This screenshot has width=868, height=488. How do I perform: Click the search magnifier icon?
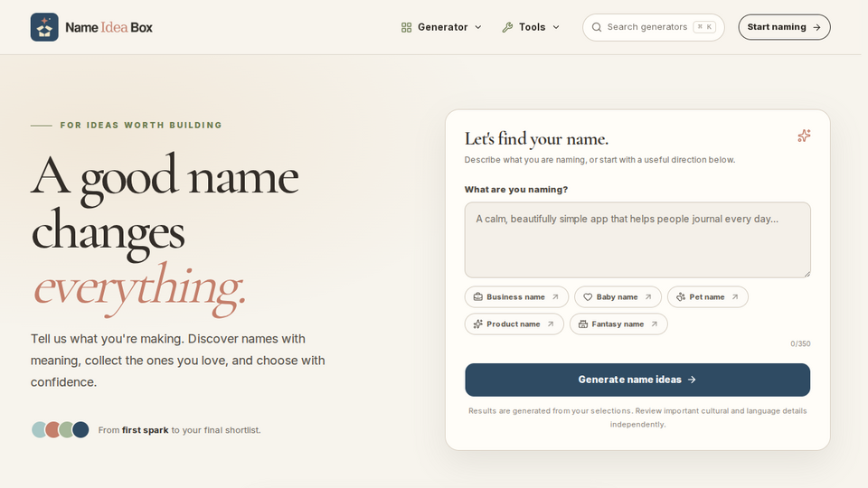(596, 27)
